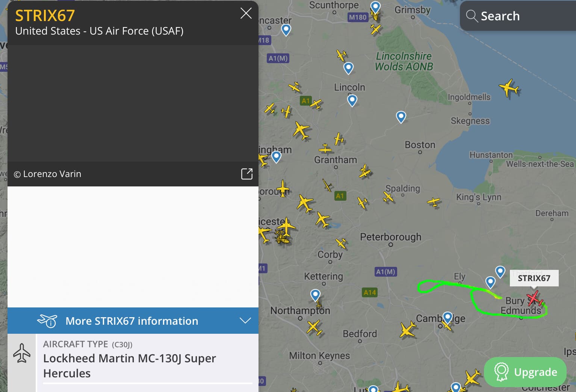Click the chevron beside More STRIX67 information
This screenshot has height=392, width=576.
[245, 321]
